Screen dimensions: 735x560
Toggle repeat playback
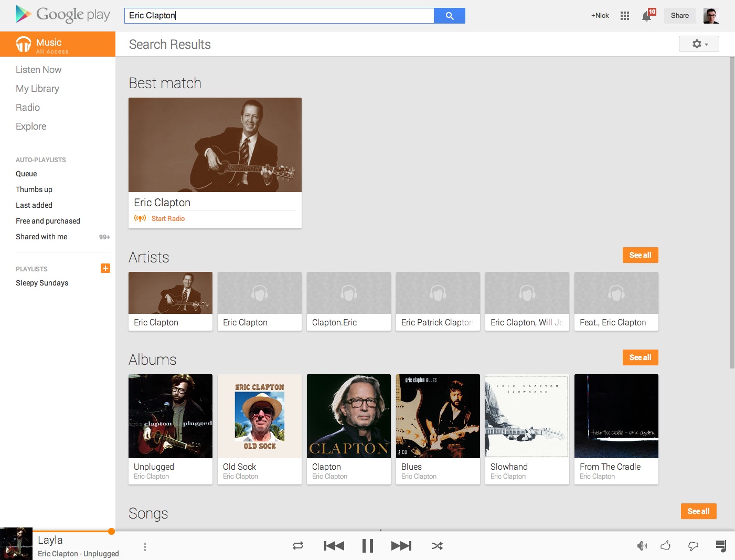click(298, 546)
